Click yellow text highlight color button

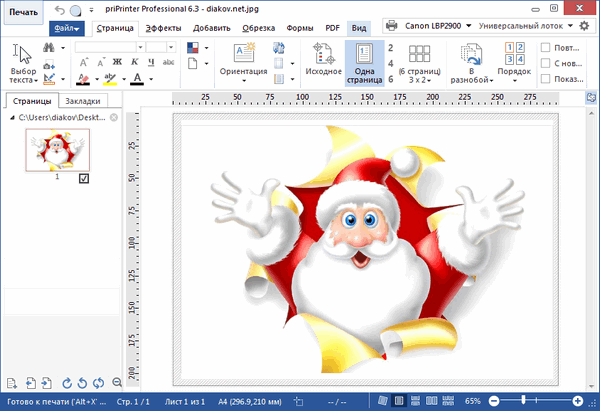tap(110, 79)
